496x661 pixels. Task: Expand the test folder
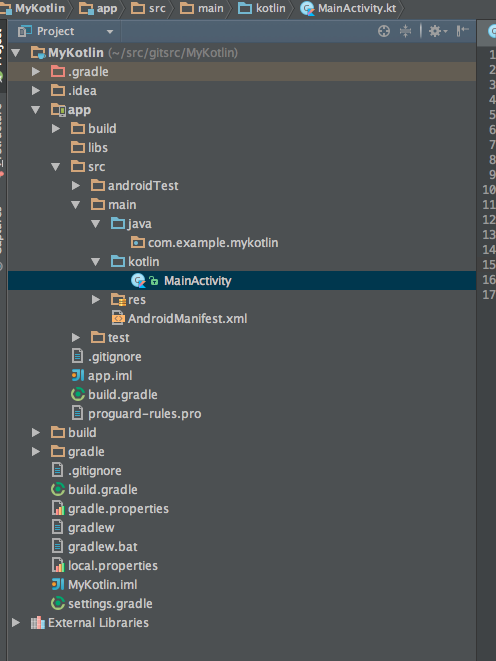(x=76, y=338)
